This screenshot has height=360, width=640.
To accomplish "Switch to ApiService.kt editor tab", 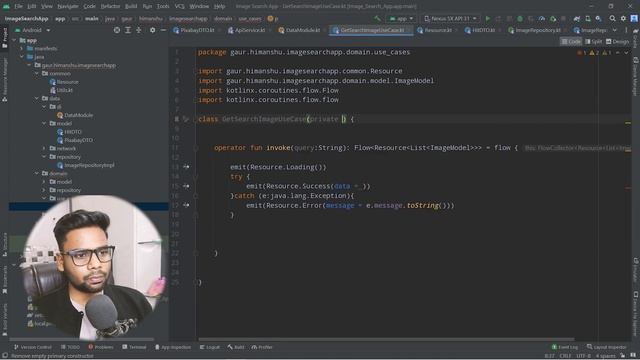I will 248,30.
